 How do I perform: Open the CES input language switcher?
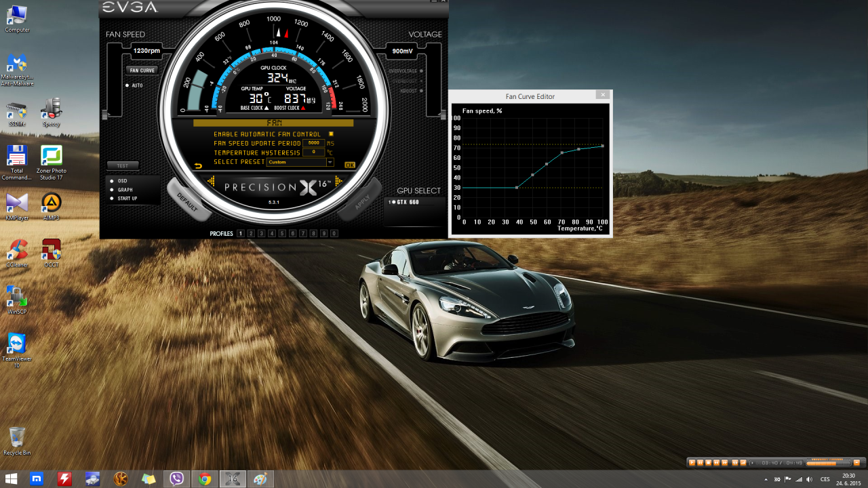click(x=825, y=479)
